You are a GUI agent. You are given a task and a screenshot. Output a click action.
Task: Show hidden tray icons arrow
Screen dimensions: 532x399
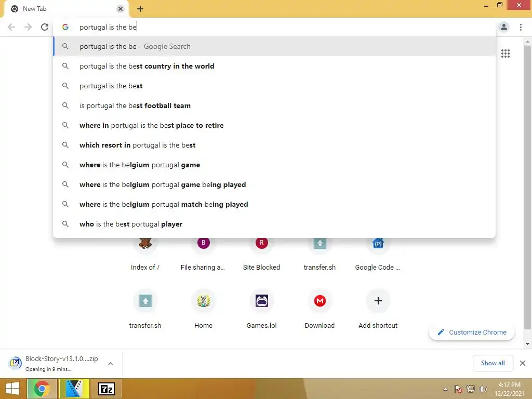(445, 389)
